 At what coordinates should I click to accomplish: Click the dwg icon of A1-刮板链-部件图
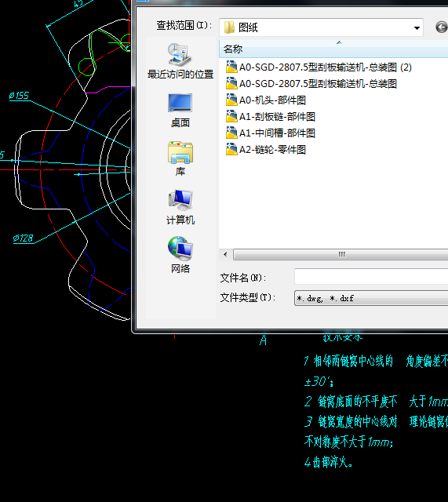tap(231, 117)
